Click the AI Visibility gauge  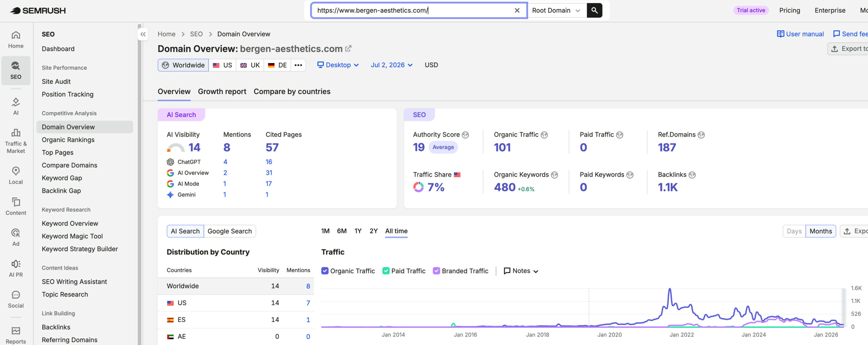point(176,148)
